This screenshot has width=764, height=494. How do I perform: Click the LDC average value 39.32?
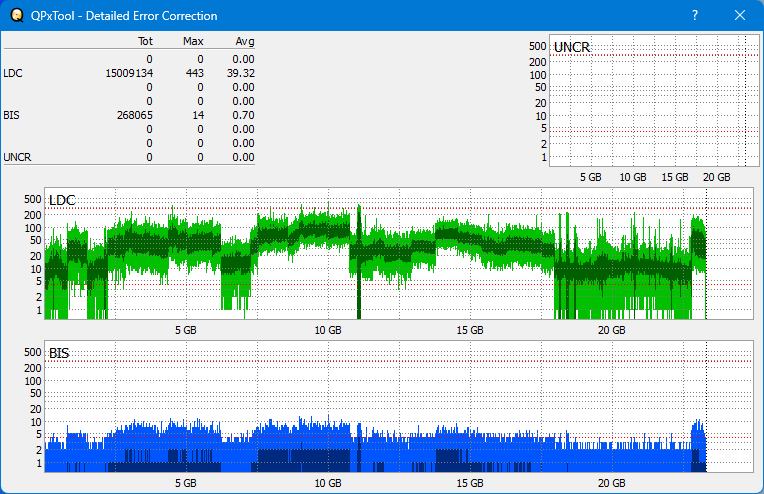(241, 73)
